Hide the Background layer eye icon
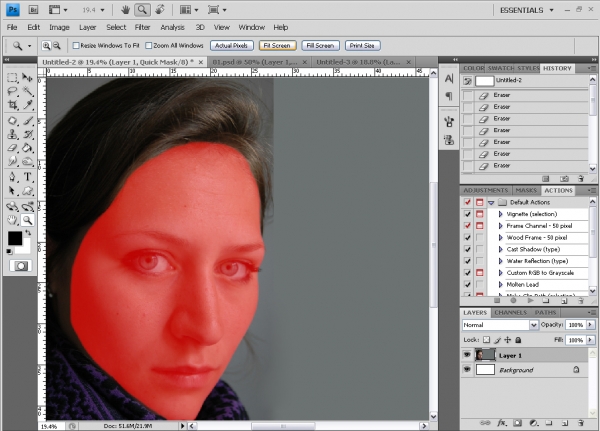600x431 pixels. click(x=467, y=369)
